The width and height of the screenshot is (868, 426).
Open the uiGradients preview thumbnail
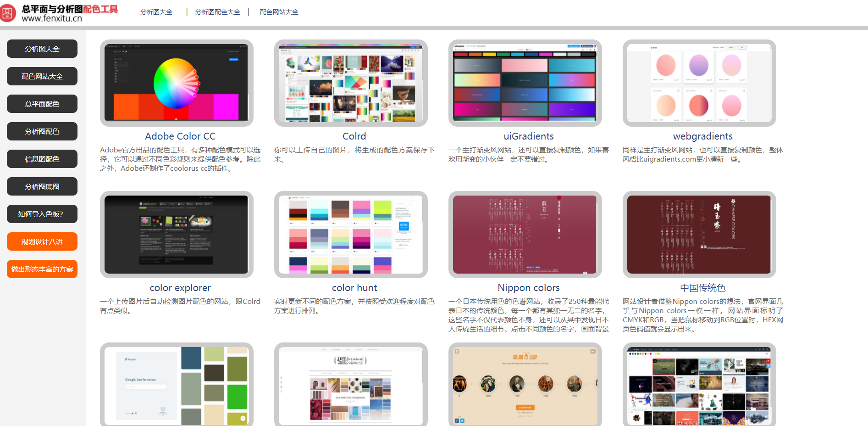tap(525, 83)
